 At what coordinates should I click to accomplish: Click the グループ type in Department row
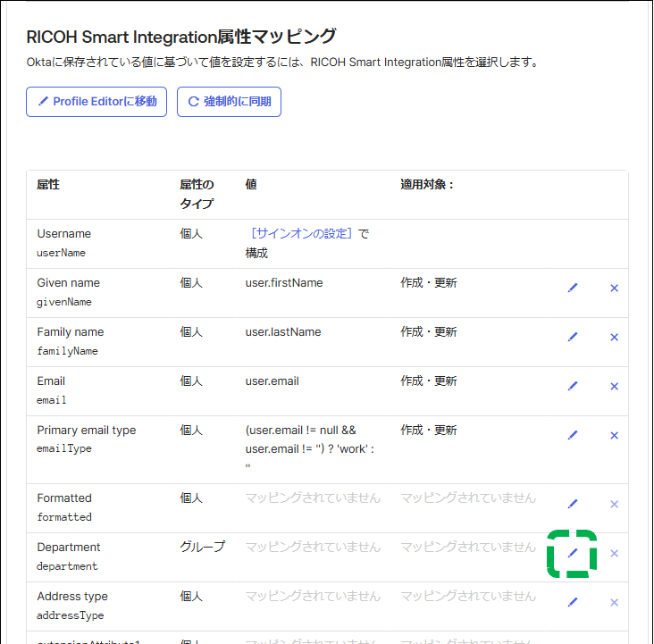[x=202, y=547]
